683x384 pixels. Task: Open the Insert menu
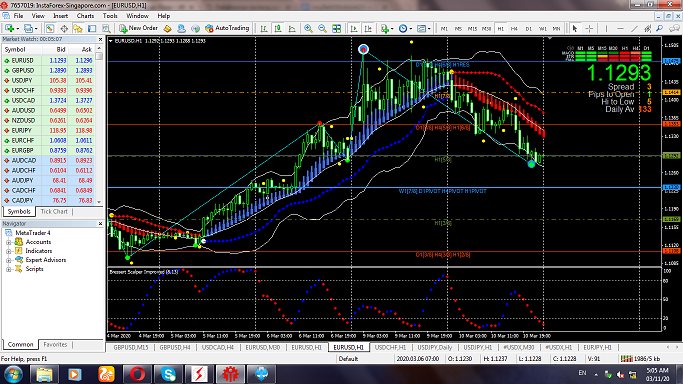point(61,16)
